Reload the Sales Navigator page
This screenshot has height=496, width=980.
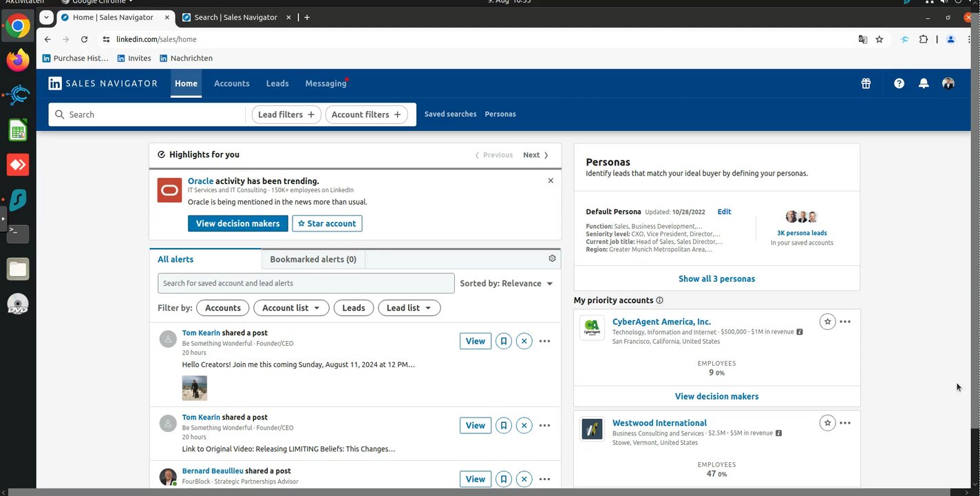pos(84,39)
